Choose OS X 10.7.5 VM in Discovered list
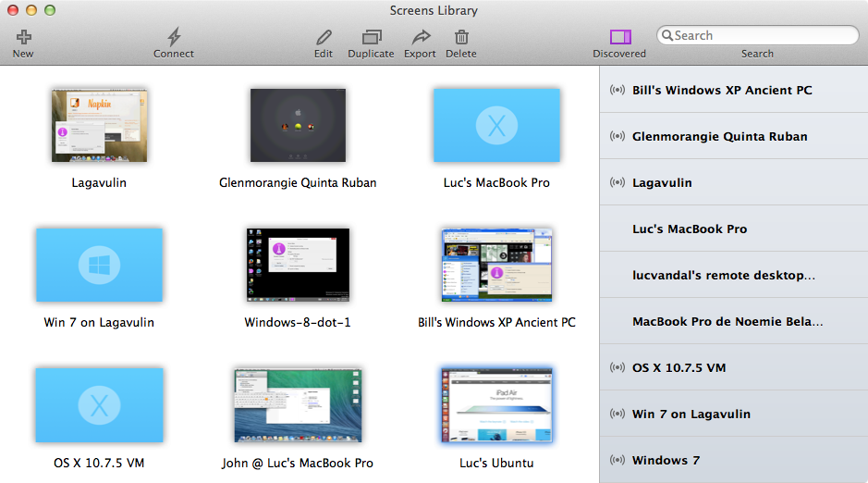This screenshot has width=868, height=483. pos(734,367)
